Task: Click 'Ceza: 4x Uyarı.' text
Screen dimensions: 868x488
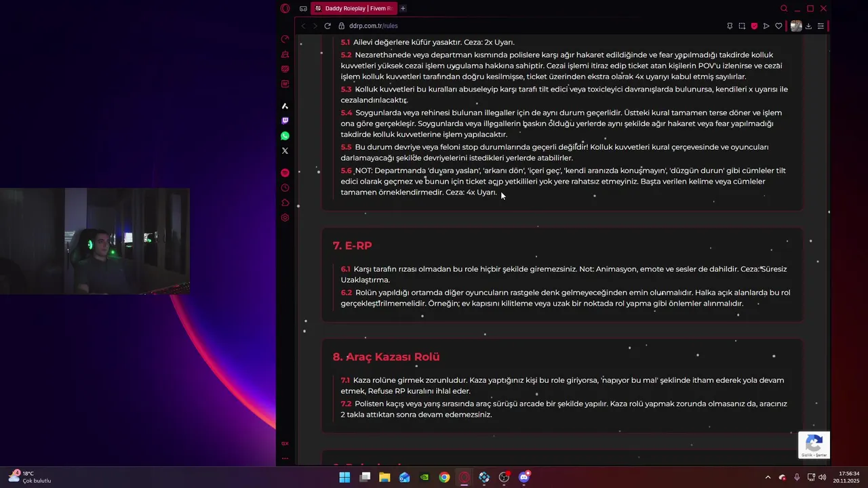Action: coord(471,192)
